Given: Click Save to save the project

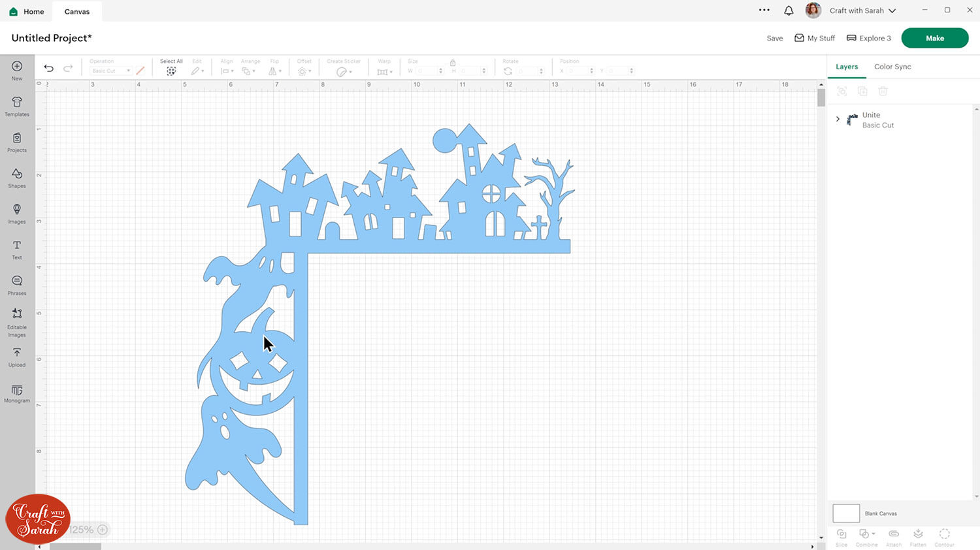Looking at the screenshot, I should [775, 39].
